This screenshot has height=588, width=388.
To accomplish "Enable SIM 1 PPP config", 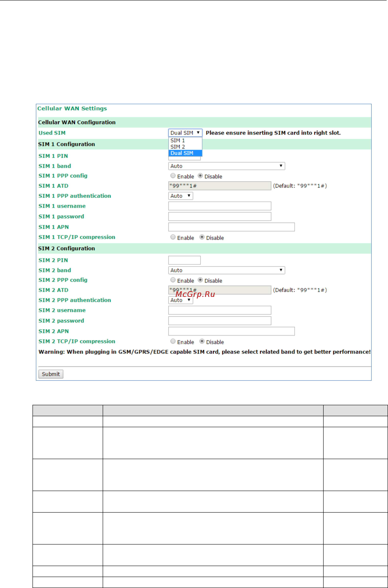I will [173, 176].
